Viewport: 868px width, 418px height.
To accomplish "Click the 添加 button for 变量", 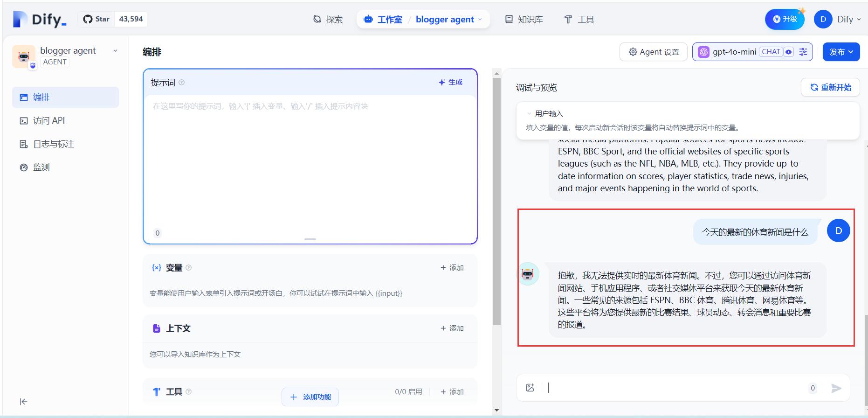I will [x=452, y=268].
